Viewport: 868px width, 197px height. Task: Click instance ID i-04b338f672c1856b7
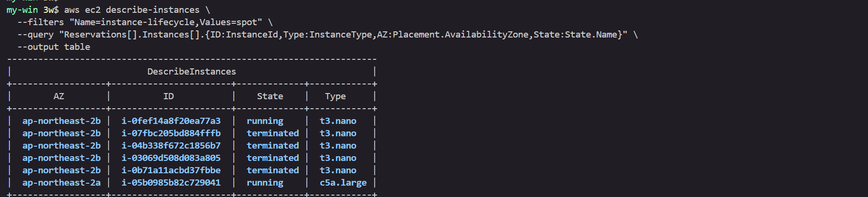click(171, 146)
